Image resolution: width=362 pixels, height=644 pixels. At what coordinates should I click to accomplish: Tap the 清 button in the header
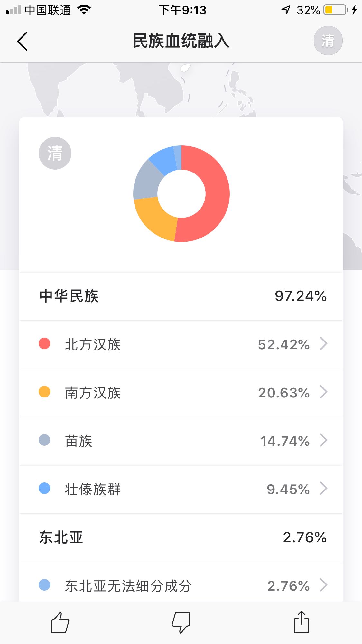pos(328,41)
